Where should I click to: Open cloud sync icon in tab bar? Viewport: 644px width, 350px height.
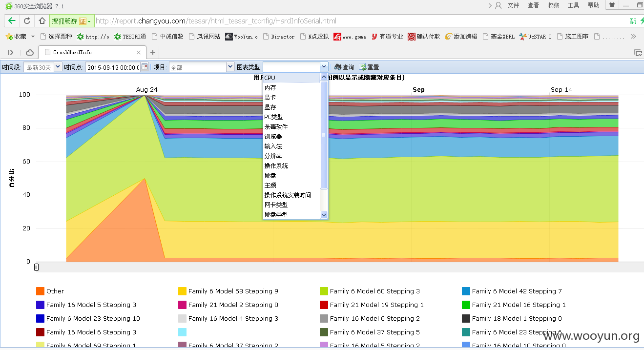coord(29,52)
